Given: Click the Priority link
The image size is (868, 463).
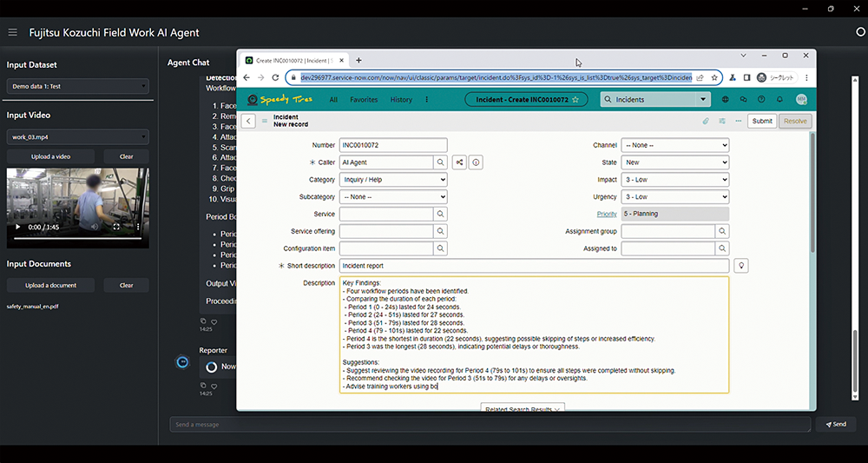Looking at the screenshot, I should (x=607, y=214).
